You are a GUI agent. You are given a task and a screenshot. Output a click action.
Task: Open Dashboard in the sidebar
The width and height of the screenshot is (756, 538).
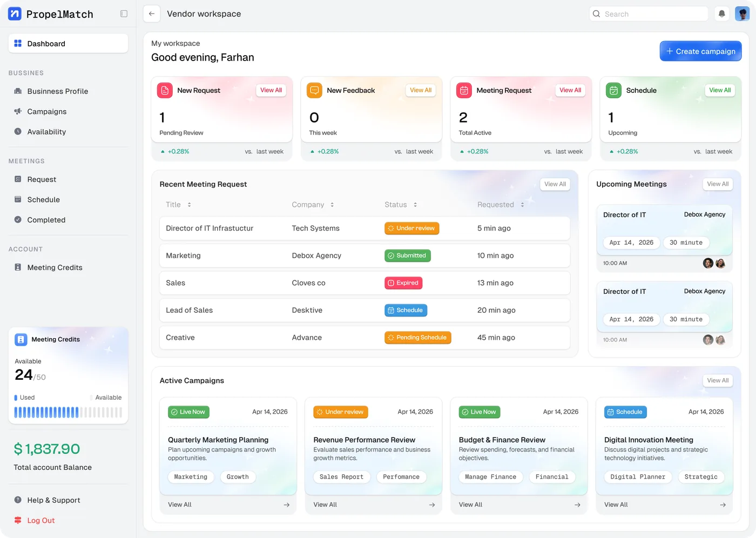tap(68, 44)
